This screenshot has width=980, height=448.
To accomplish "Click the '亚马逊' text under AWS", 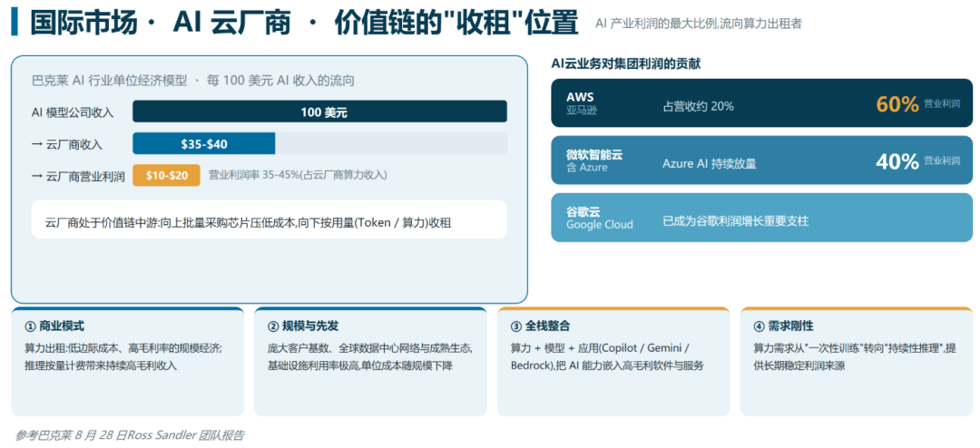I will coord(582,111).
